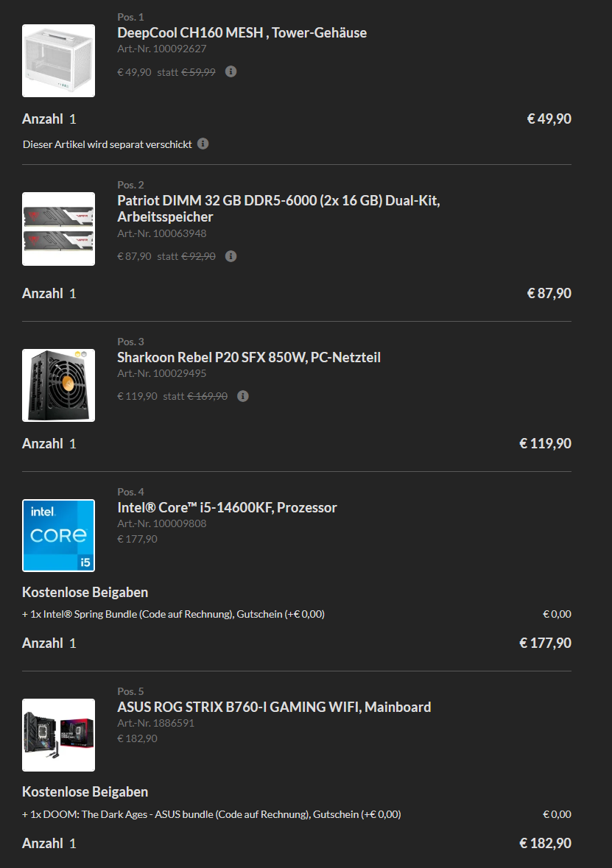The width and height of the screenshot is (612, 868).
Task: Click article number 100092627 text
Action: 162,49
